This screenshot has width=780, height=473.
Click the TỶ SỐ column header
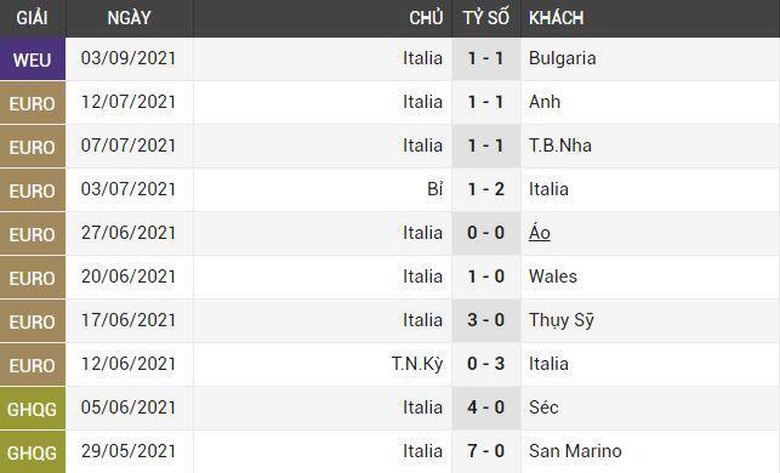(486, 18)
